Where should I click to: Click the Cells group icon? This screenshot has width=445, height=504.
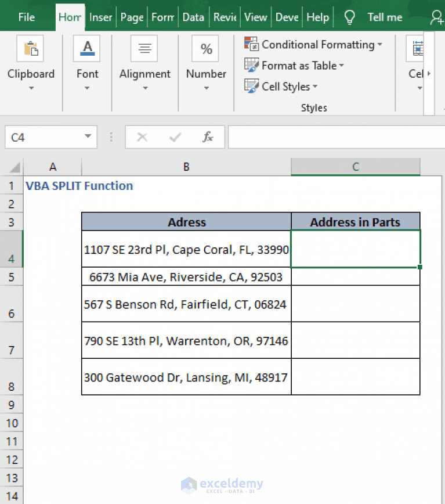coord(416,49)
